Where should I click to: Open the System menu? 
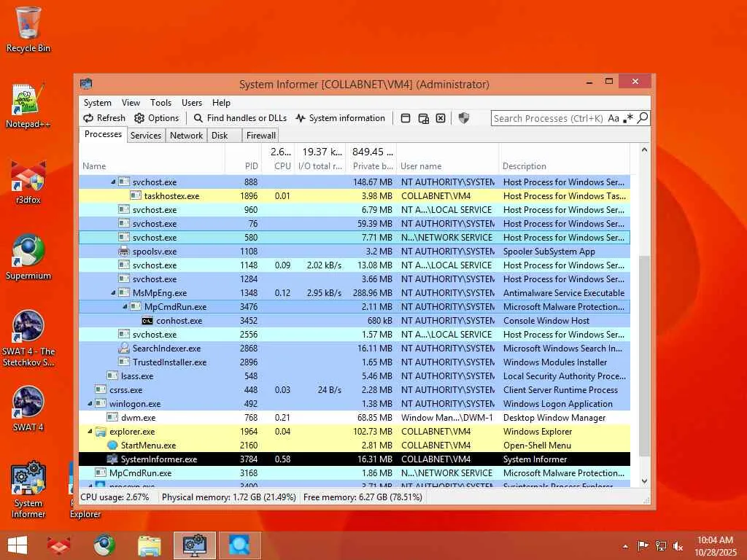coord(97,102)
